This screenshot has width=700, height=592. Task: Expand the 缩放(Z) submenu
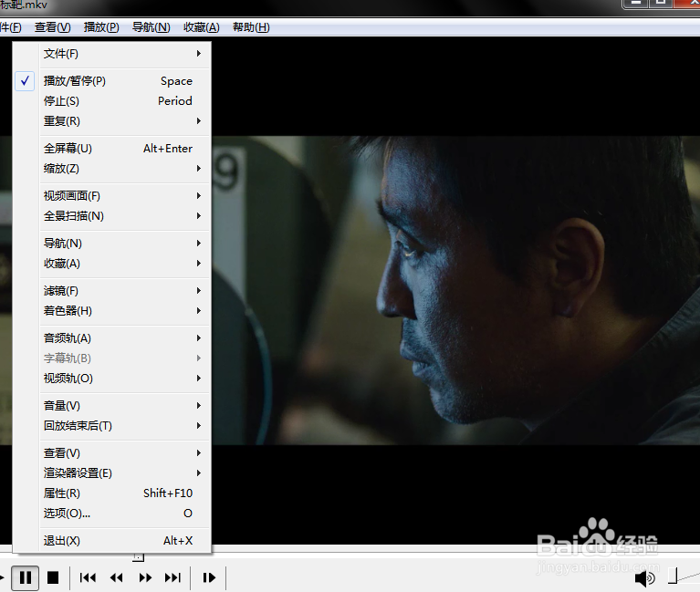(x=111, y=169)
